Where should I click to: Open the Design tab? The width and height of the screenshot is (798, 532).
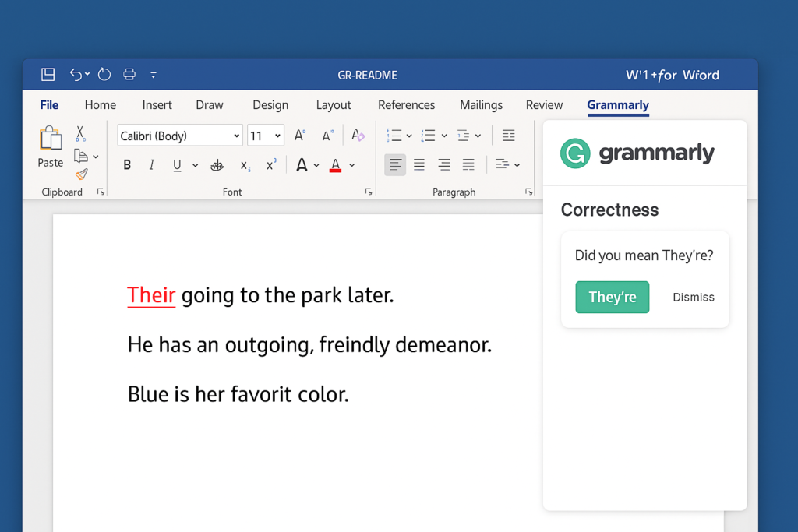coord(270,105)
